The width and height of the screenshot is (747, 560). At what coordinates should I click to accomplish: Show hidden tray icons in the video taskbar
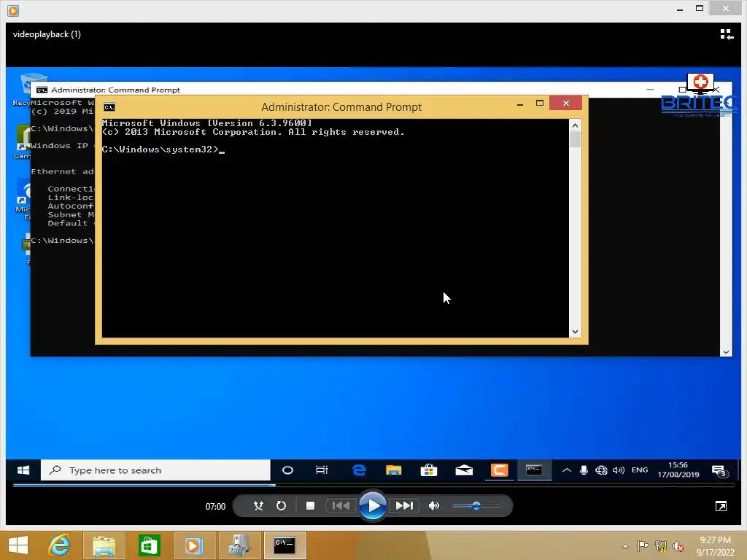coord(566,470)
